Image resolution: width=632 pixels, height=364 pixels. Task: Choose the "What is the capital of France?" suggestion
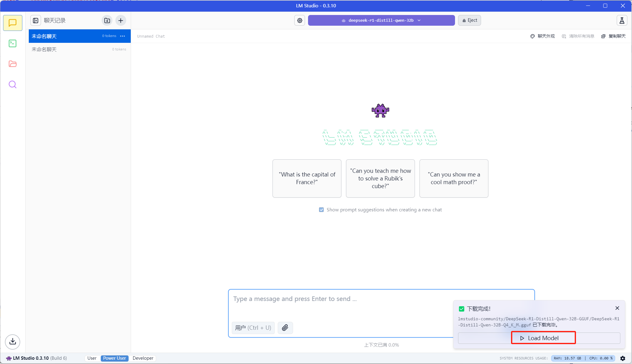pos(307,178)
